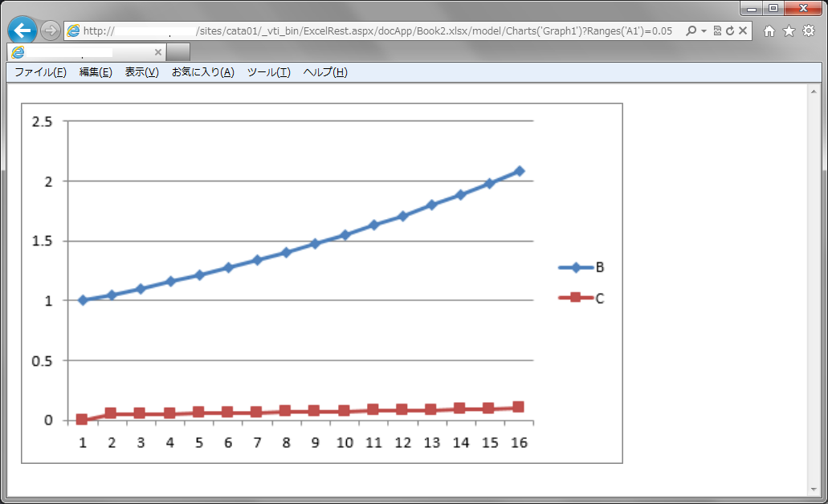Click the search magnifier icon in address bar
The height and width of the screenshot is (504, 828).
pyautogui.click(x=691, y=31)
